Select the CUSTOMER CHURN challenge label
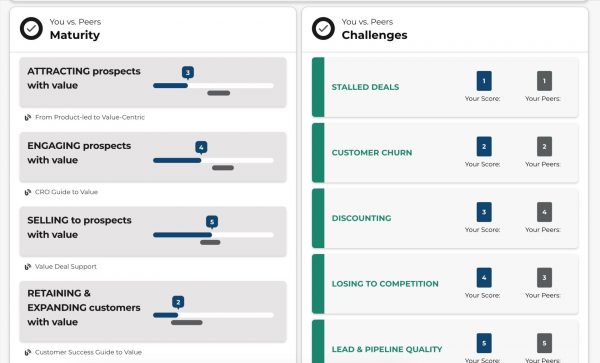This screenshot has height=363, width=600. (x=372, y=153)
